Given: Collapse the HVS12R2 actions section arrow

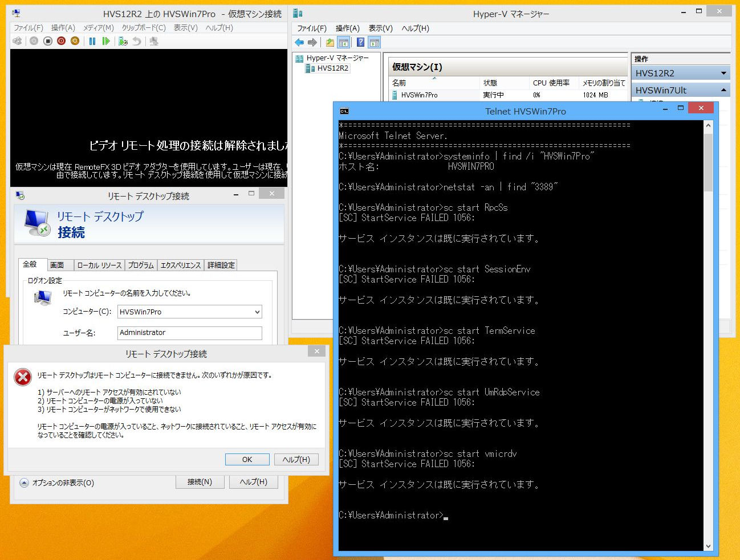Looking at the screenshot, I should 723,73.
